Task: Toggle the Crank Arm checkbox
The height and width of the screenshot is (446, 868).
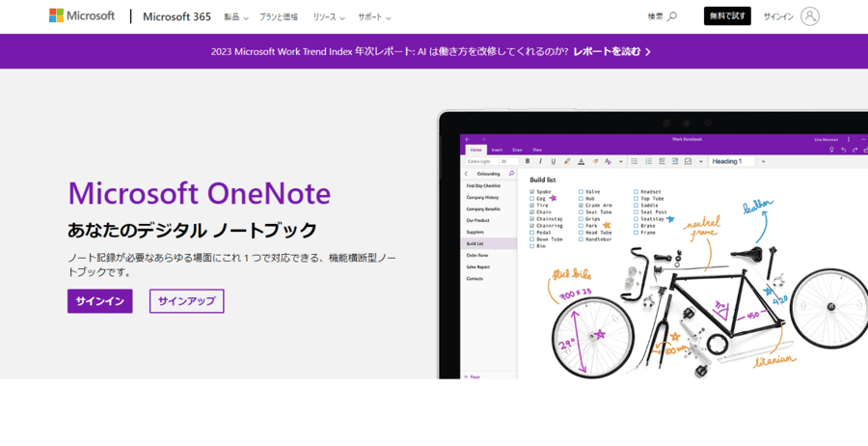Action: (582, 205)
